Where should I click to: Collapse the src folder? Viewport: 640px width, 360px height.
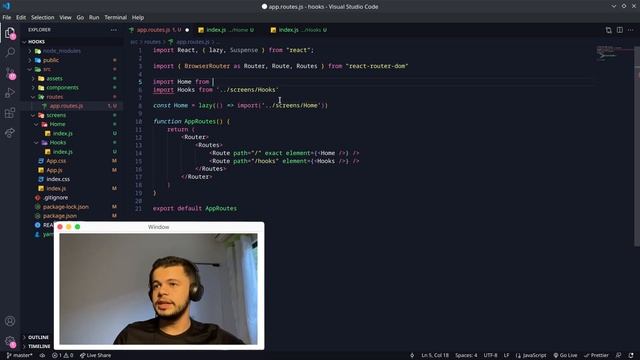[x=71, y=69]
